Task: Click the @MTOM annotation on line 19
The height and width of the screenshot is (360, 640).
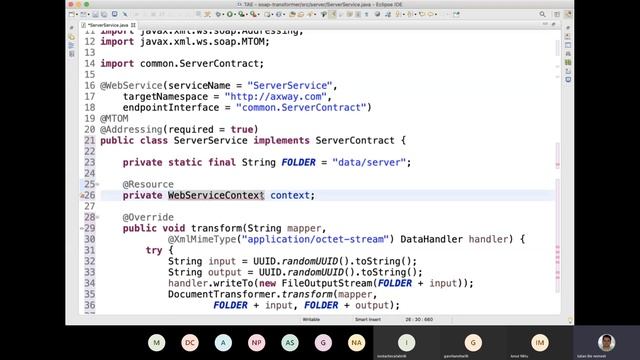Action: [x=114, y=119]
